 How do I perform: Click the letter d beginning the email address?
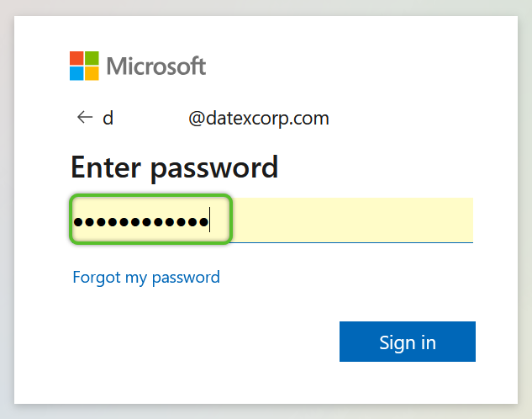(x=108, y=118)
